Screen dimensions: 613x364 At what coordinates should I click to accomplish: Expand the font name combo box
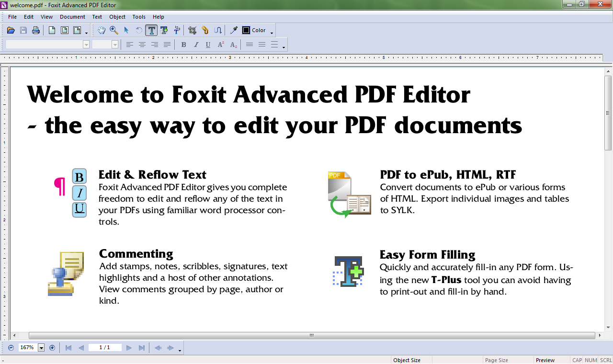coord(86,45)
